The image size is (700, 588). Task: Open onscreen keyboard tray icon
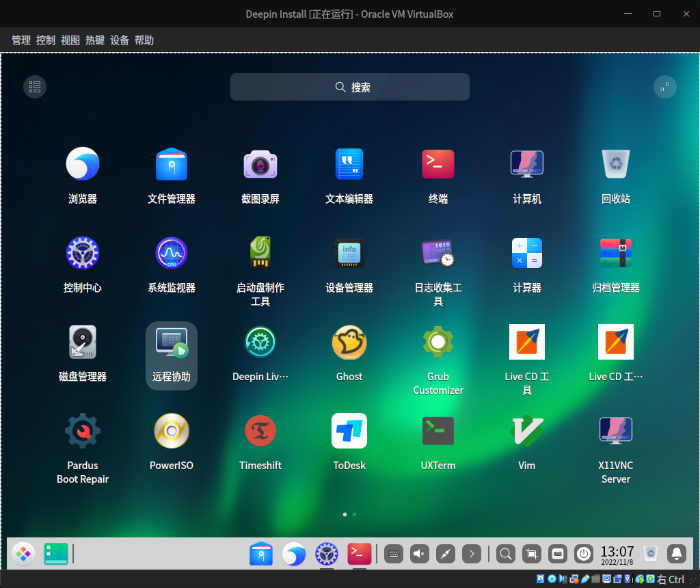(394, 554)
